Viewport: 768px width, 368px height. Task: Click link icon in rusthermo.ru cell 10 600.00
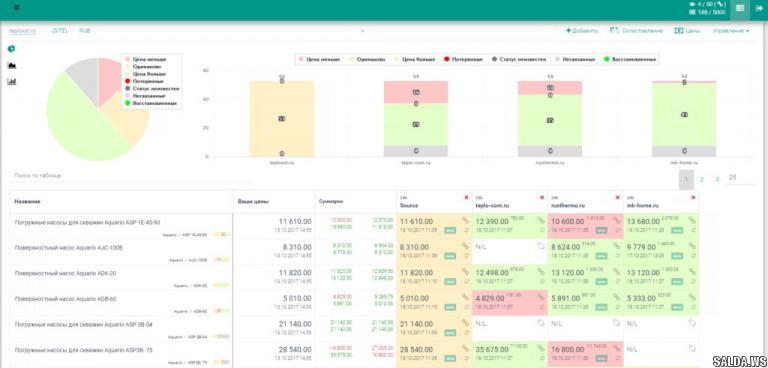[616, 221]
